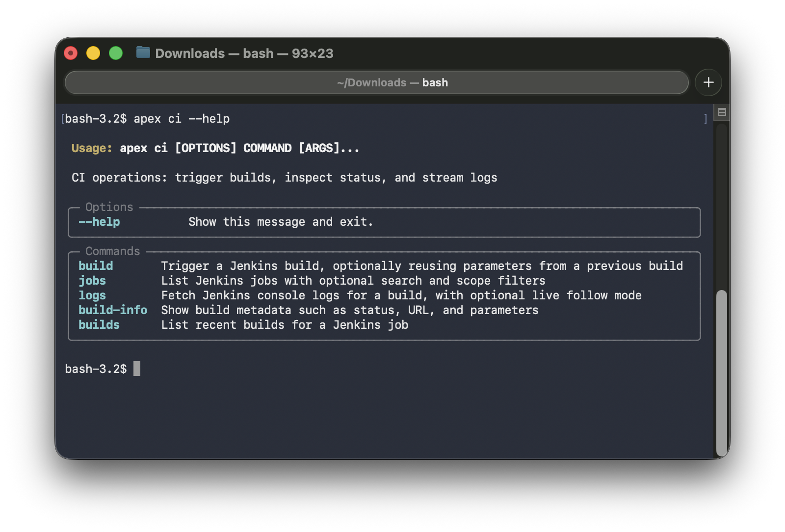
Task: Click 'List Jenkins jobs with optional search' description
Action: click(353, 280)
